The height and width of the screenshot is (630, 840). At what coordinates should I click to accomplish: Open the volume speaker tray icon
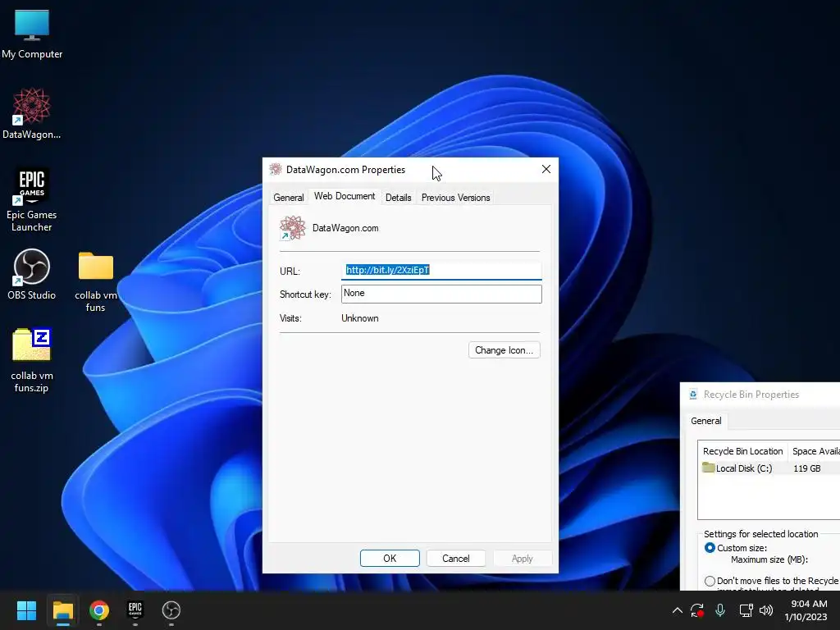767,610
